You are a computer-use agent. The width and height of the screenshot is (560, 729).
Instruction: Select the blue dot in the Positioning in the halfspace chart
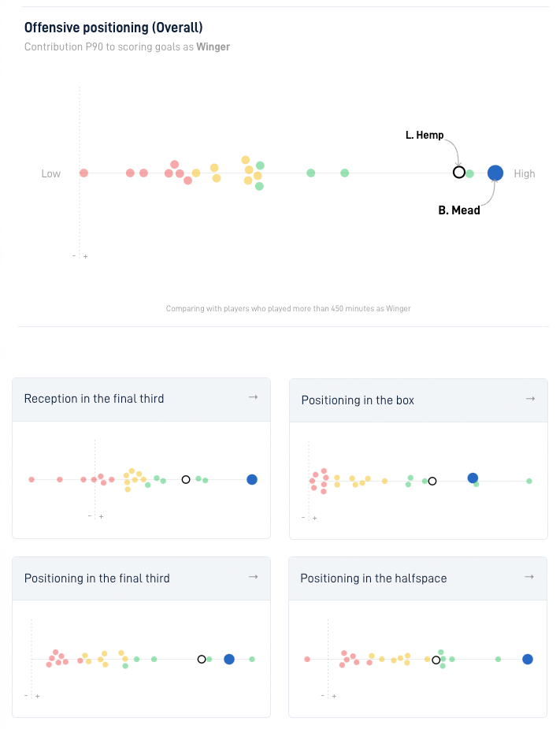click(528, 659)
